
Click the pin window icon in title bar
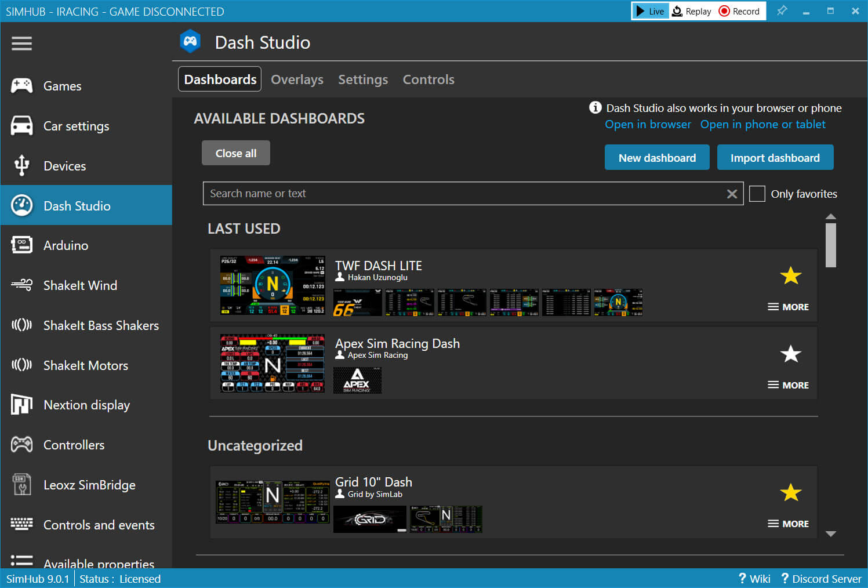coord(782,11)
